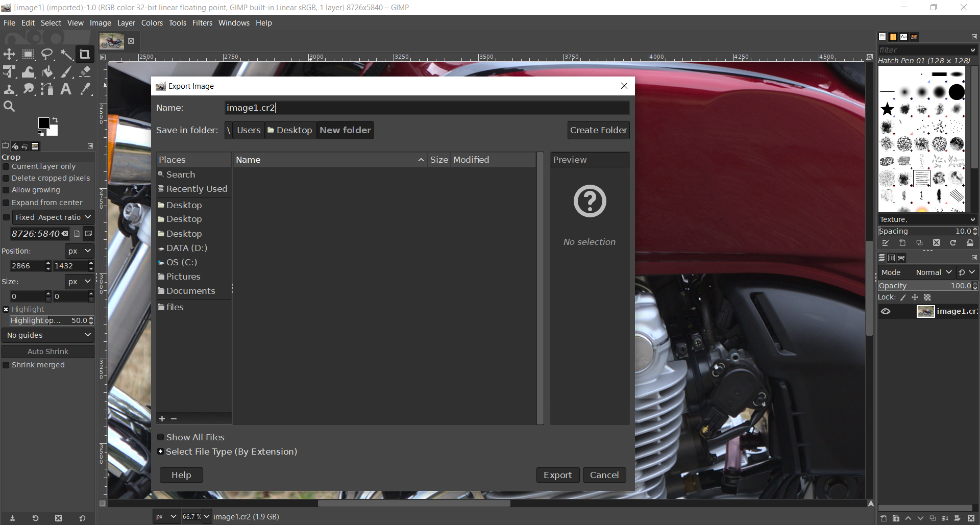Click the black foreground color swatch

click(44, 123)
